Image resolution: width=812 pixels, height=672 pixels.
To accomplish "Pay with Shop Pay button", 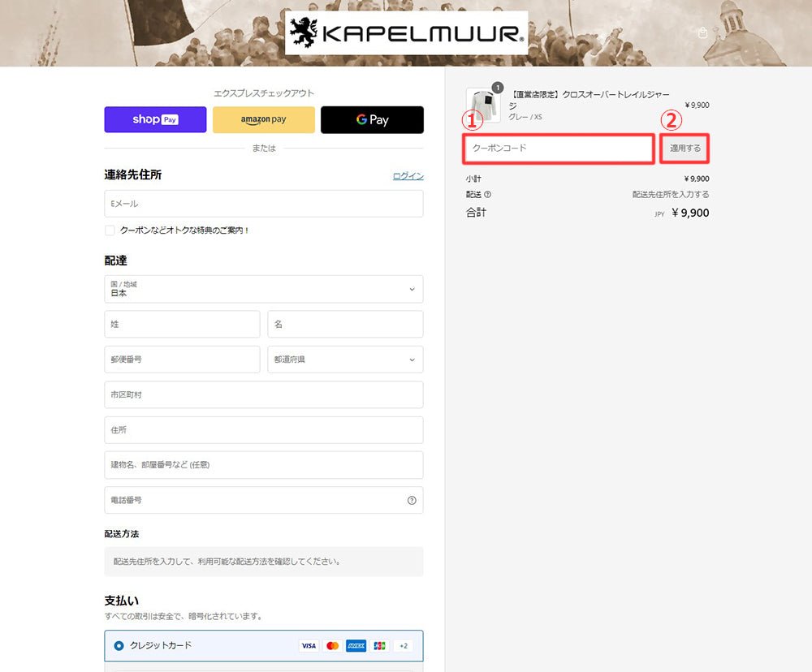I will pyautogui.click(x=155, y=119).
